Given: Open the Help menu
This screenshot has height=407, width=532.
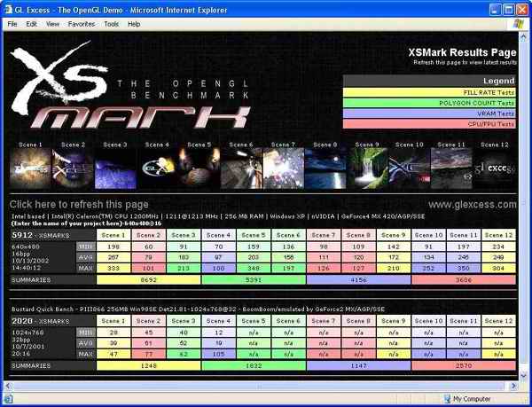Looking at the screenshot, I should click(x=134, y=24).
